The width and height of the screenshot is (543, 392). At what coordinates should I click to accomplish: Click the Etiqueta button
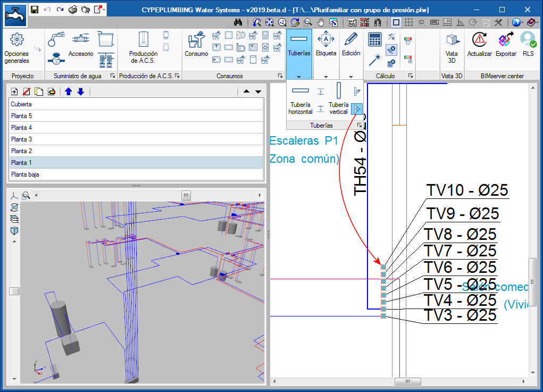[326, 44]
